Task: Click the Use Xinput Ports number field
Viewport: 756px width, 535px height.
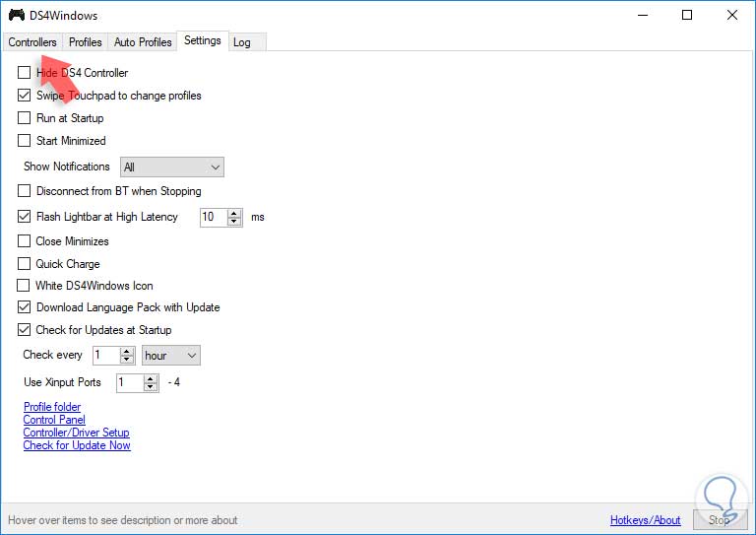Action: [x=130, y=383]
